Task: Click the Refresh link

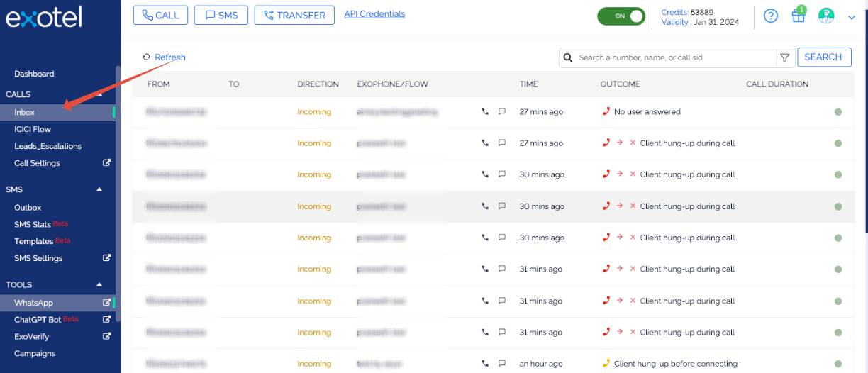Action: coord(165,57)
